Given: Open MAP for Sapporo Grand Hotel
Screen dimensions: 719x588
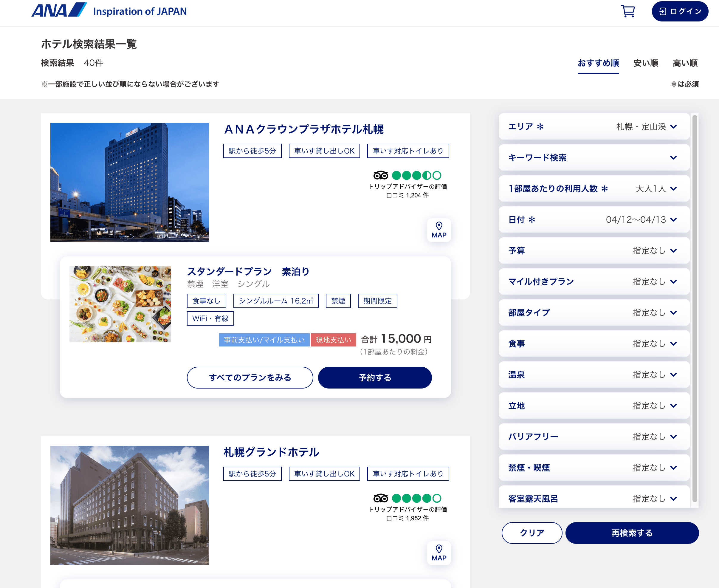Looking at the screenshot, I should [438, 553].
